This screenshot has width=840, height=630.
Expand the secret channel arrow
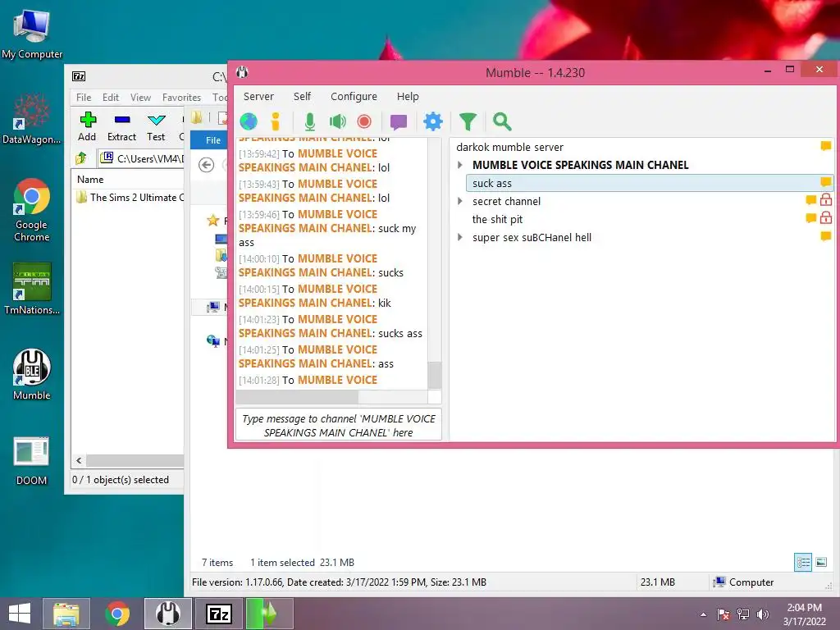[x=460, y=202]
